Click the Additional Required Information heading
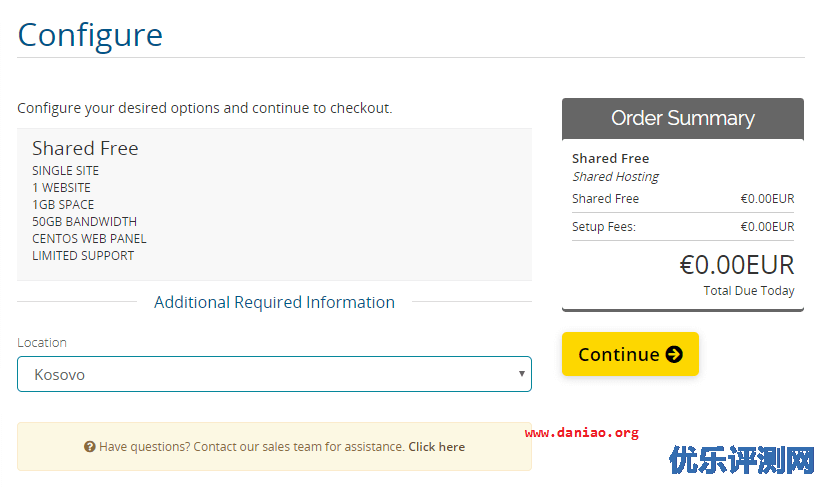Image resolution: width=828 pixels, height=487 pixels. pyautogui.click(x=274, y=302)
